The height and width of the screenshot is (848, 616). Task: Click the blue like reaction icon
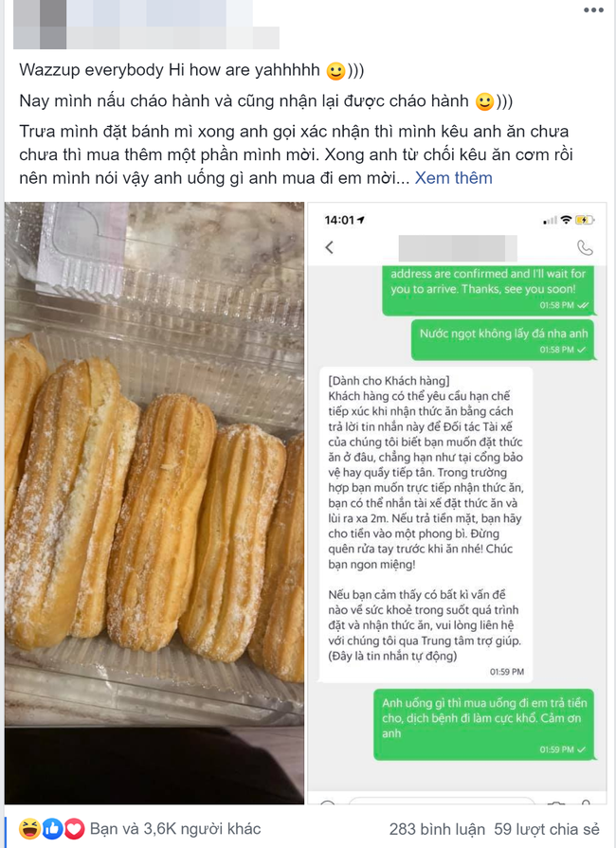pyautogui.click(x=52, y=828)
